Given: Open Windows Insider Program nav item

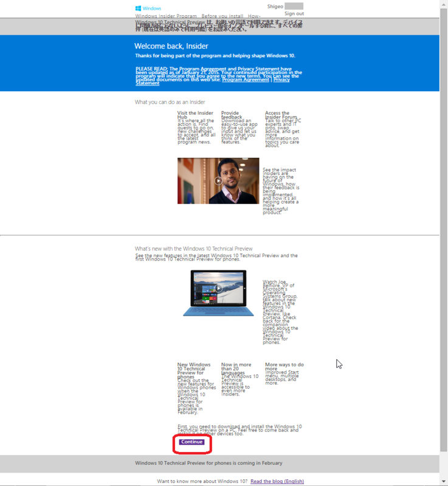Looking at the screenshot, I should click(166, 16).
